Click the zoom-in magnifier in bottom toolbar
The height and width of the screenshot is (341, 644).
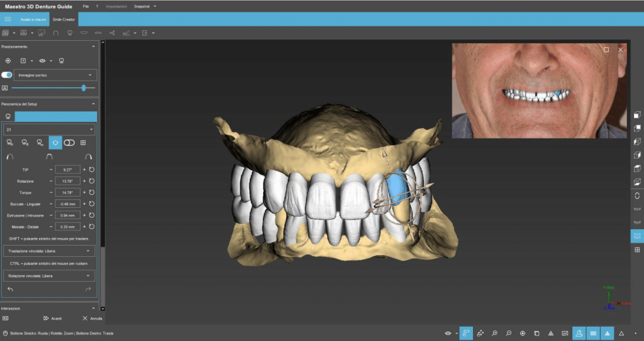[495, 333]
